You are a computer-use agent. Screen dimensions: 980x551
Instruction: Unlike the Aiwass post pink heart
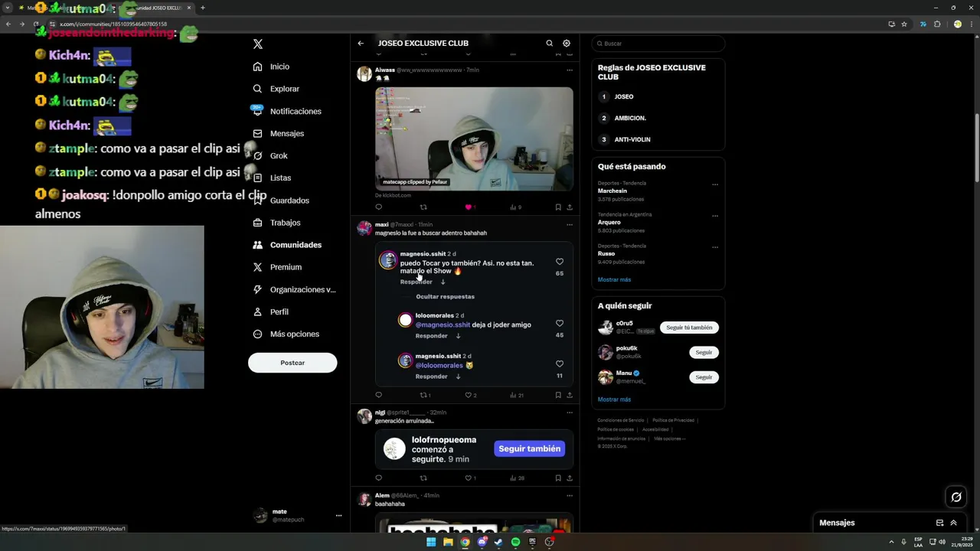click(x=469, y=207)
